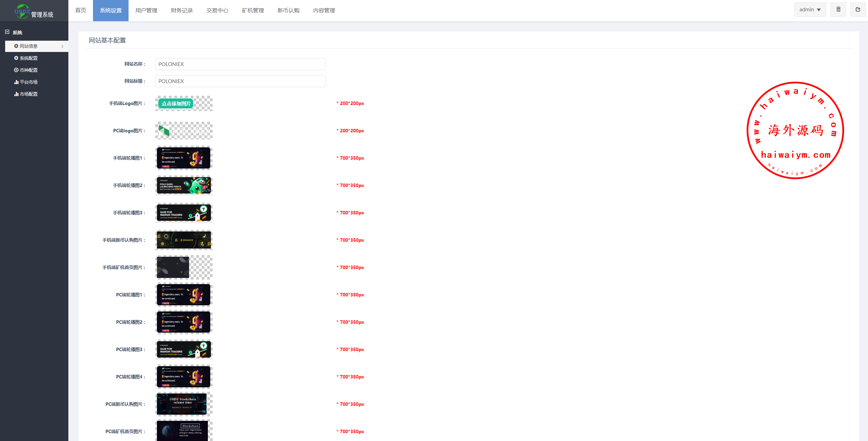Focus the 网站标题 text field

pyautogui.click(x=240, y=81)
